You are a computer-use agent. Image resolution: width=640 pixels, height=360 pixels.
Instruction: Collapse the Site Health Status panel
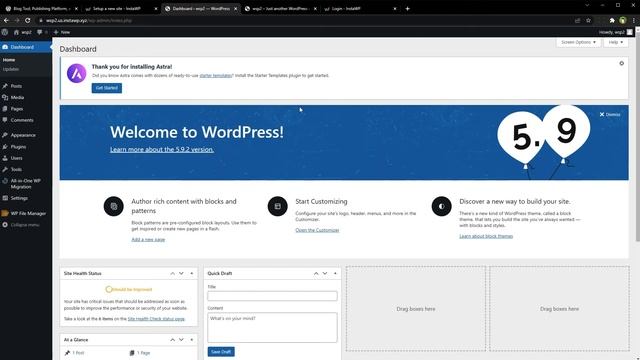191,273
